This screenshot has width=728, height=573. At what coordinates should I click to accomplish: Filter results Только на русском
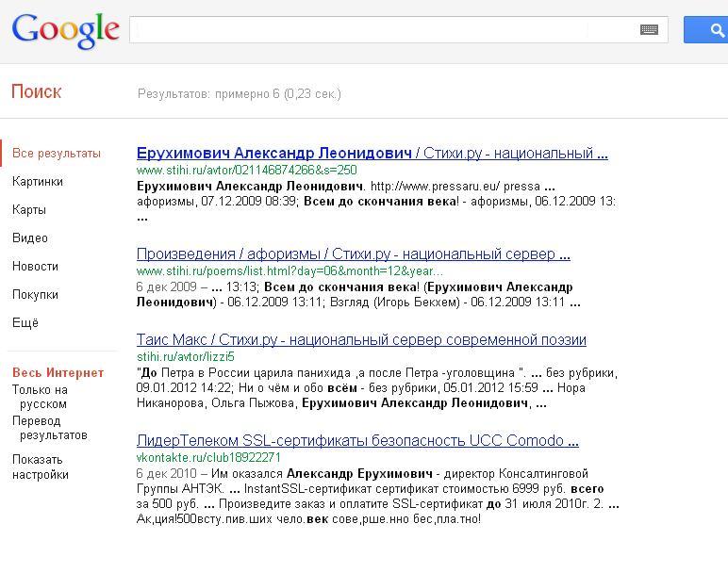coord(40,397)
